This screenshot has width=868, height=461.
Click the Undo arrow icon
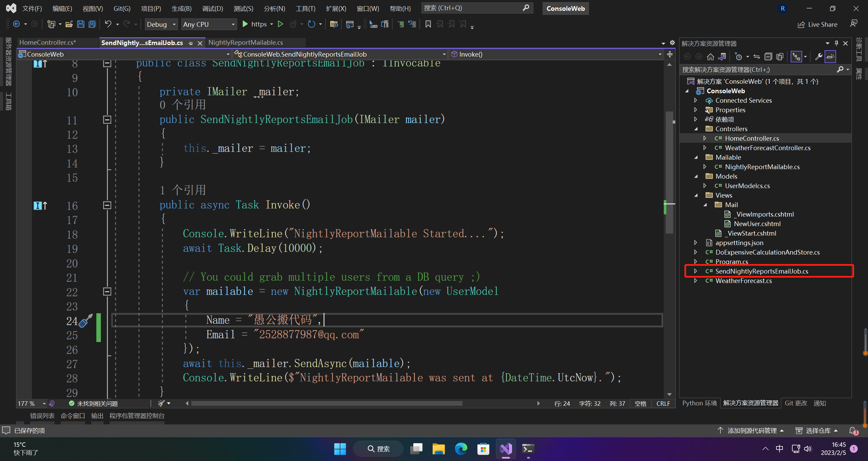coord(108,24)
